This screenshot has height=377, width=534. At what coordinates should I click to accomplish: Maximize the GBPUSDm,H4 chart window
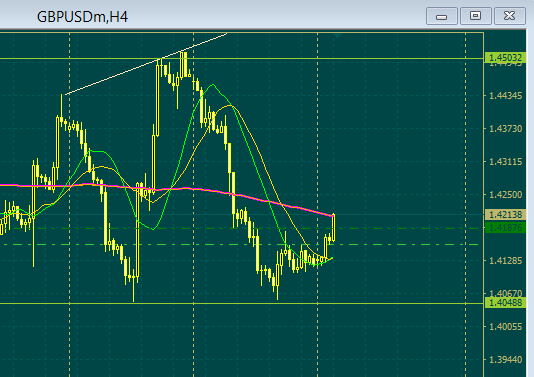pos(475,16)
